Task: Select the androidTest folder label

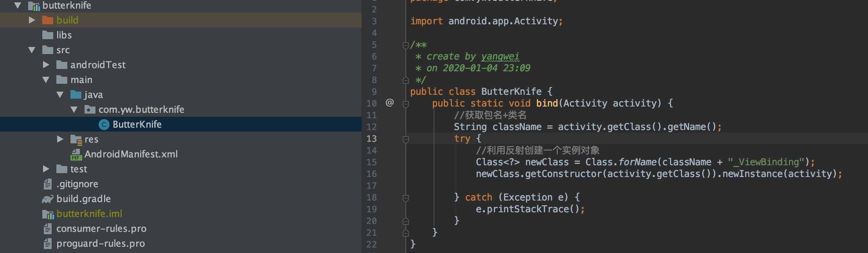Action: click(98, 65)
